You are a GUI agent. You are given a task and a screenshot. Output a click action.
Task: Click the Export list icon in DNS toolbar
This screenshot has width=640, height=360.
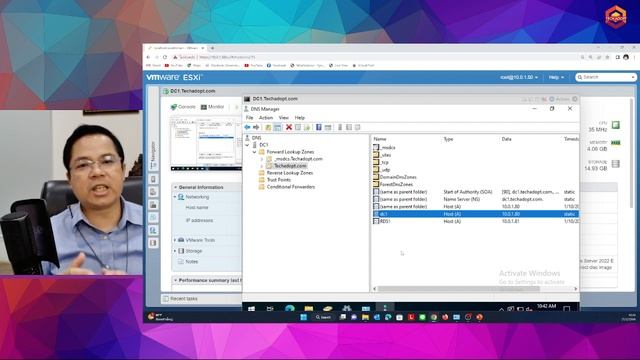(x=307, y=127)
